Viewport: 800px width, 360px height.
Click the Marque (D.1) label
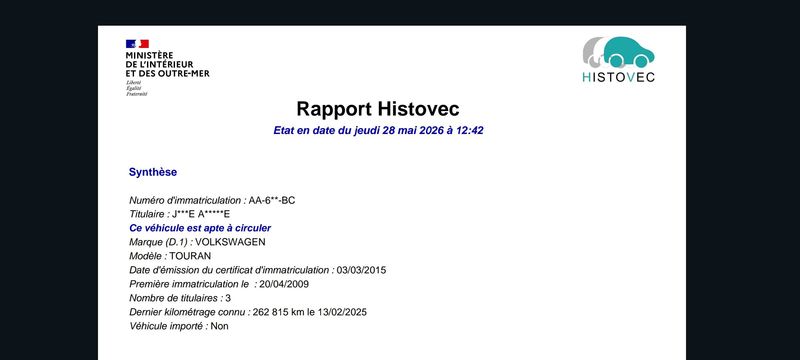pos(161,242)
